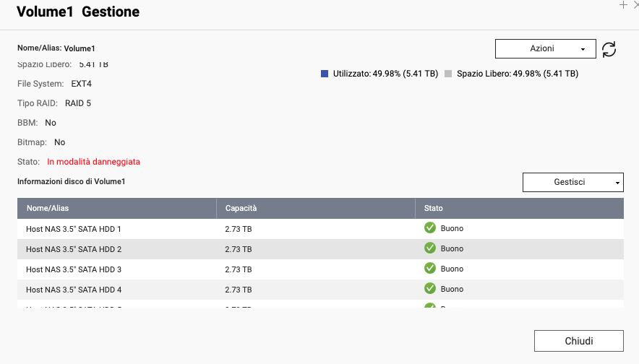Click the gray Spazio Libero legend swatch

448,74
